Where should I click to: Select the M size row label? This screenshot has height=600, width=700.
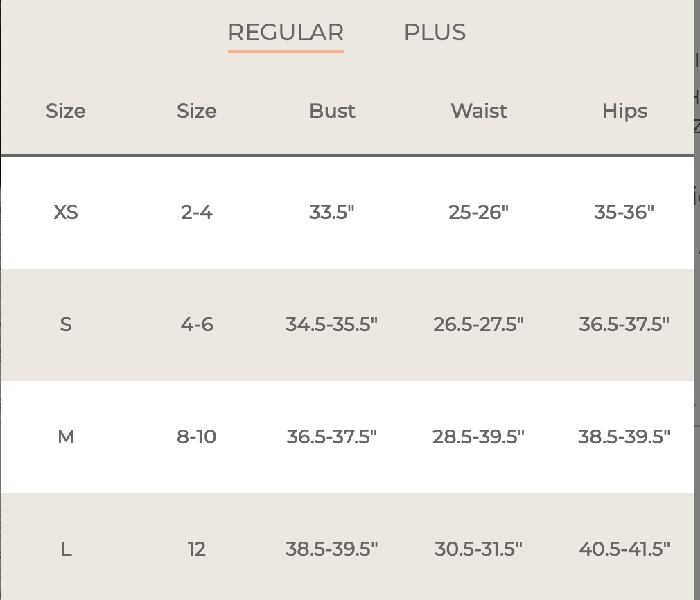click(66, 436)
